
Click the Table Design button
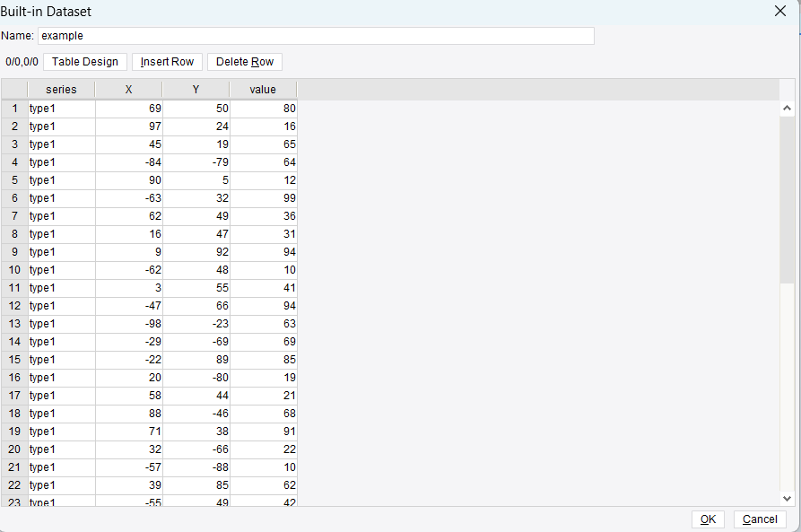pyautogui.click(x=85, y=62)
